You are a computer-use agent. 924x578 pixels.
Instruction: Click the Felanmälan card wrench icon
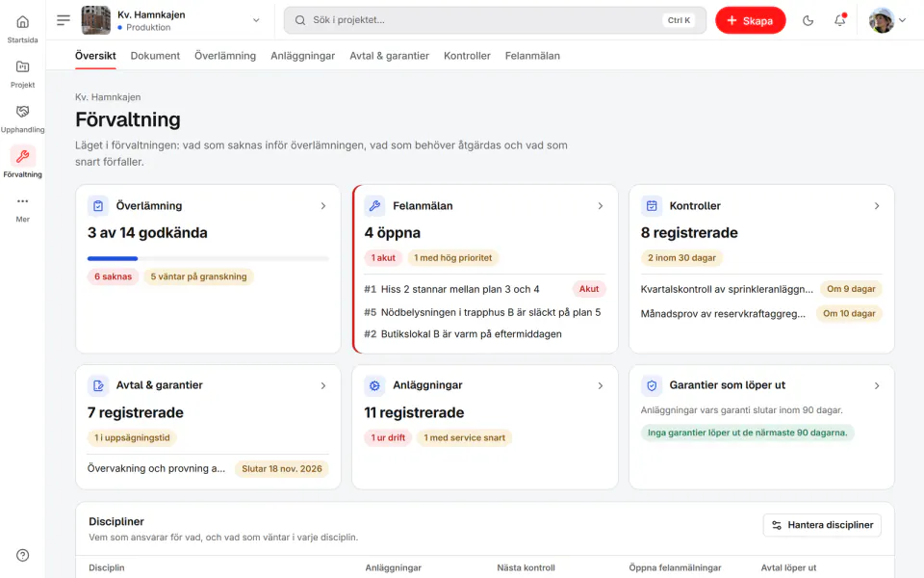click(x=374, y=206)
